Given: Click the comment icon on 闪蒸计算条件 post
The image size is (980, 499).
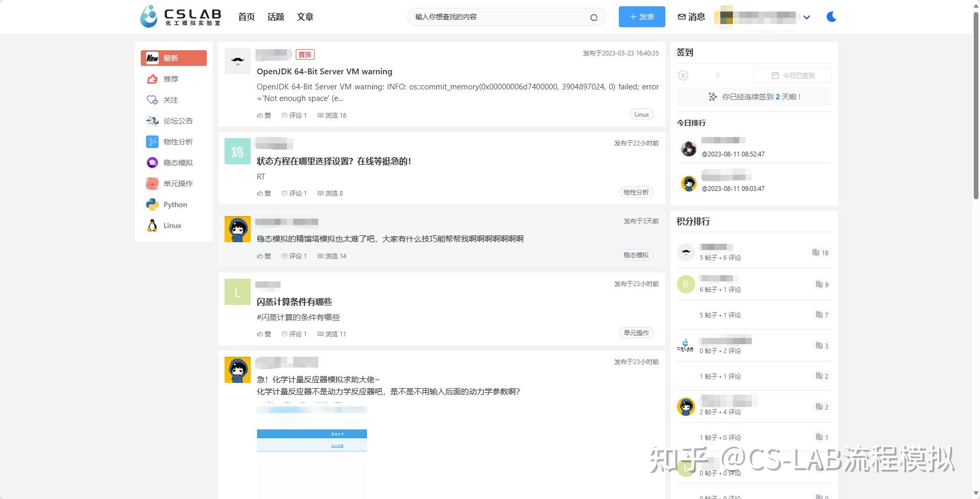Looking at the screenshot, I should [x=284, y=334].
